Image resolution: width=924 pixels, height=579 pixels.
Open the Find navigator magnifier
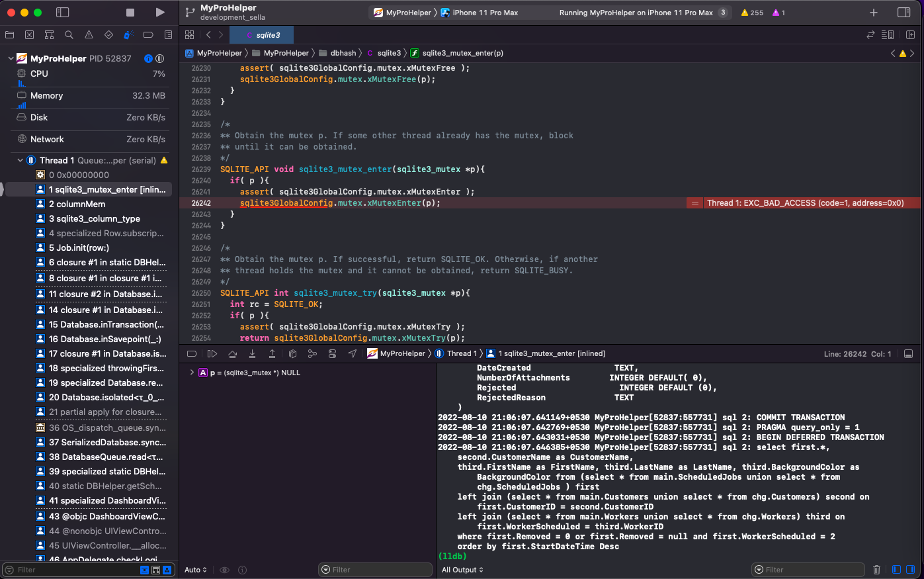click(69, 35)
